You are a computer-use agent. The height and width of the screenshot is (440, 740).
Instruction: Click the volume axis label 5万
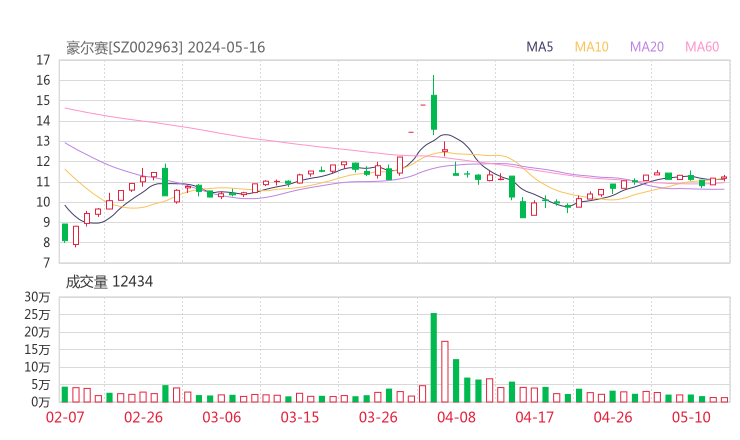pos(41,385)
